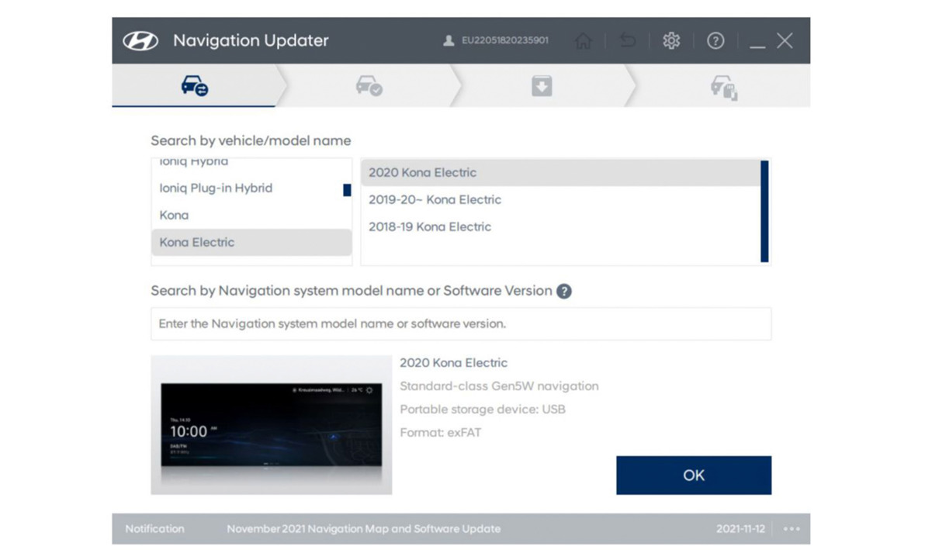
Task: Click the navigation screen preview image
Action: point(272,424)
